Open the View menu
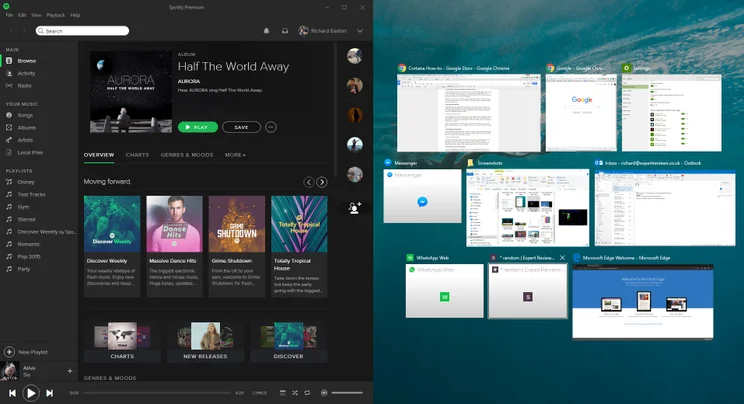Viewport: 744px width, 404px height. 36,15
